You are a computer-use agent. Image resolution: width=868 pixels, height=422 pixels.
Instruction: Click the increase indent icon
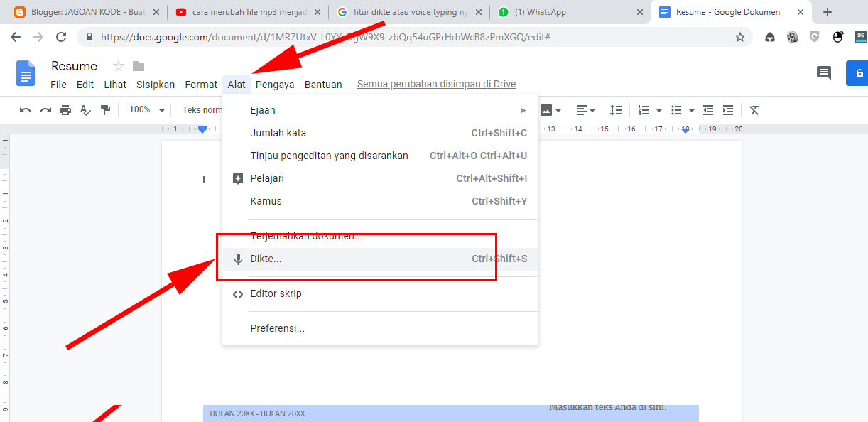(x=728, y=110)
